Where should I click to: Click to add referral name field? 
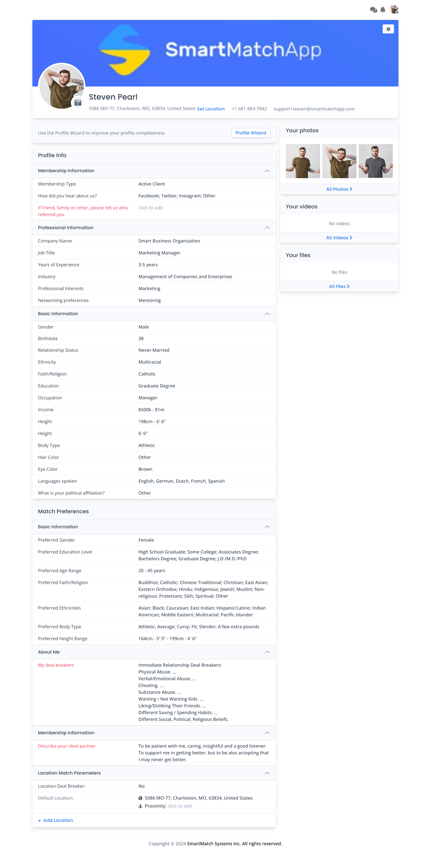click(150, 208)
